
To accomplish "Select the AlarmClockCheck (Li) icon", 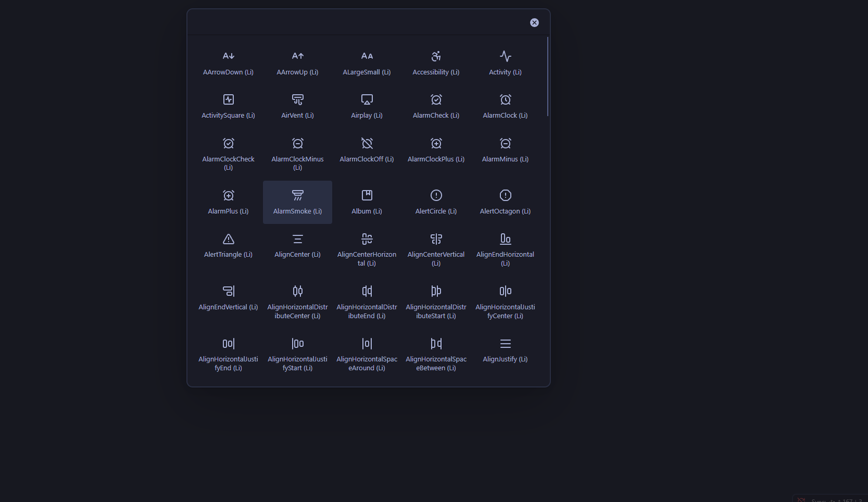I will (228, 143).
